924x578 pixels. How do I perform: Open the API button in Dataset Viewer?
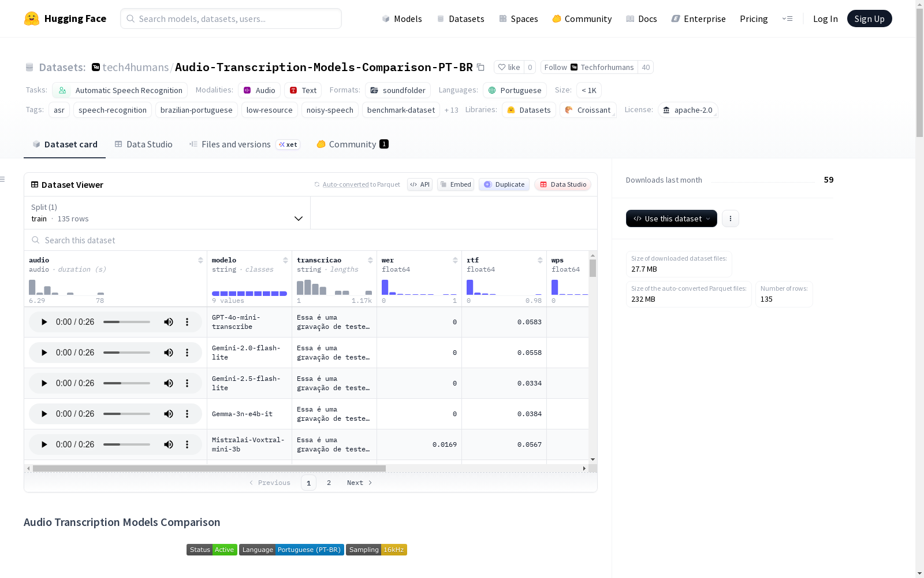pyautogui.click(x=420, y=184)
